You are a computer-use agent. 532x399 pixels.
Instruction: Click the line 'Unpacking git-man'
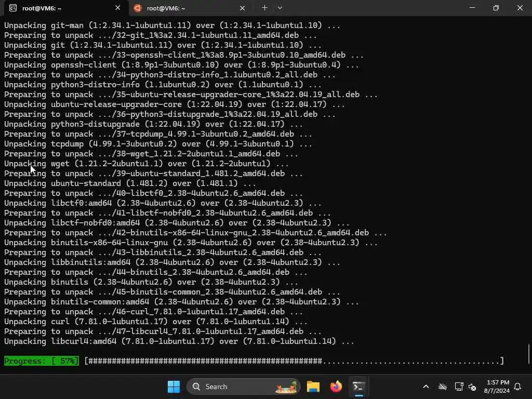point(172,25)
